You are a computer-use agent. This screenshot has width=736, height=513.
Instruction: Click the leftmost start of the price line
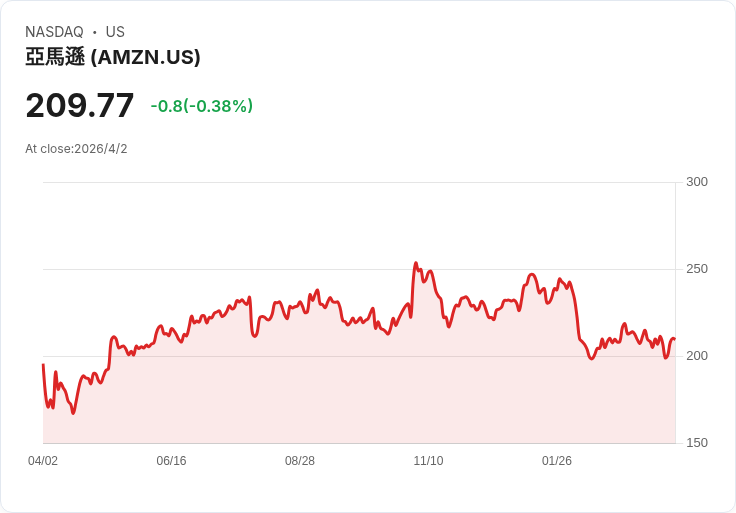coord(43,365)
